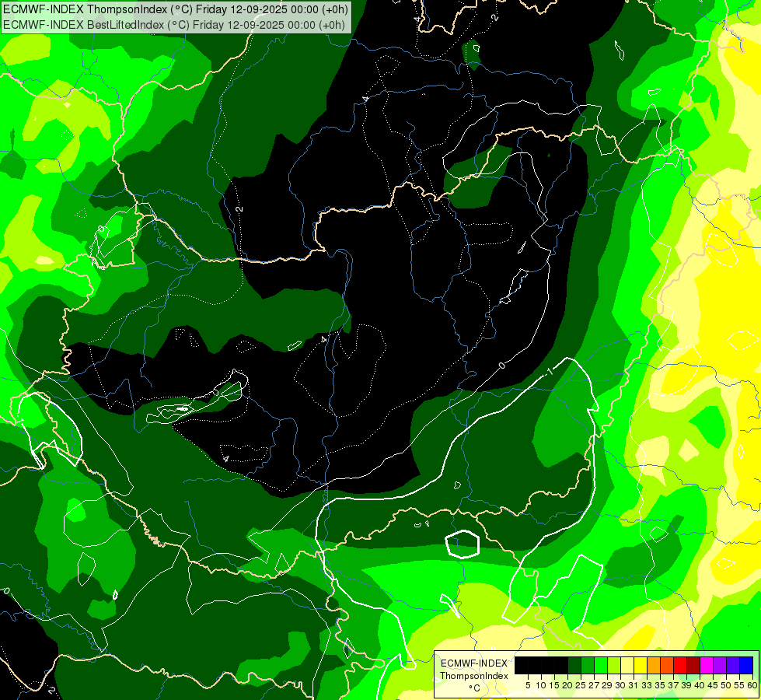Click the dark red 39–40 legend swatch
Viewport: 761px width, 700px height.
(693, 665)
